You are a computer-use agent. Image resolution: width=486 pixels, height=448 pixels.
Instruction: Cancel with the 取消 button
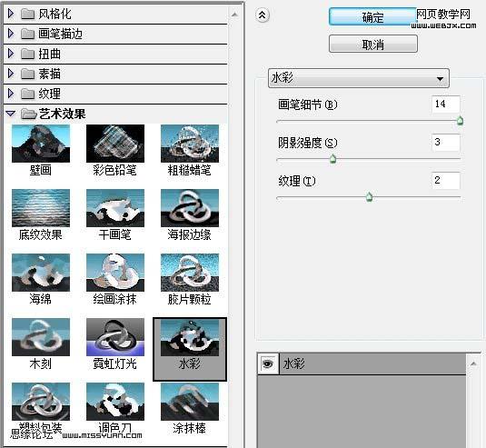[x=373, y=45]
